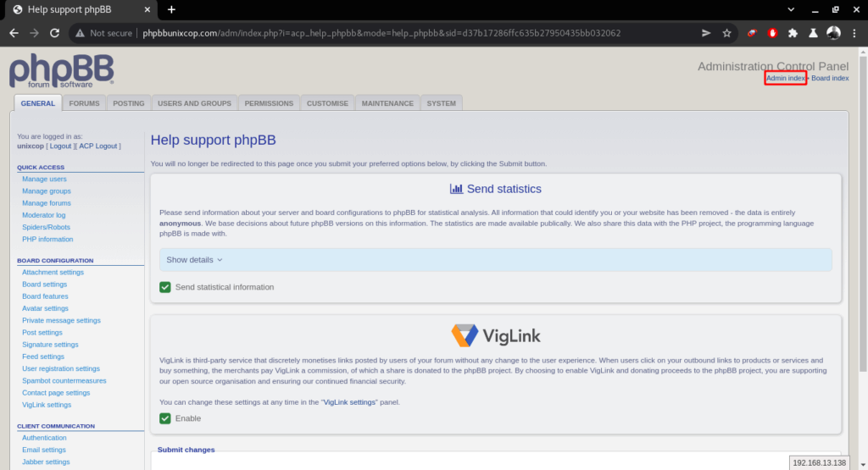
Task: Uncheck the VigLink Enable checkbox
Action: (165, 418)
